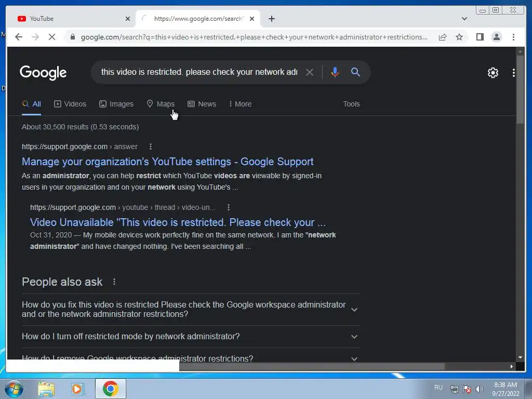Image resolution: width=532 pixels, height=399 pixels.
Task: Switch to Maps results
Action: click(161, 104)
